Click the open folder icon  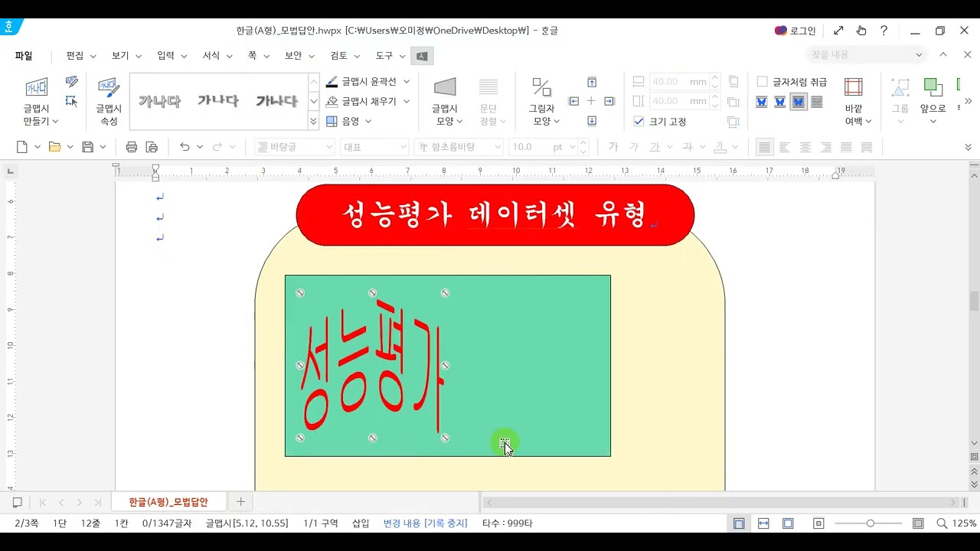pyautogui.click(x=54, y=147)
